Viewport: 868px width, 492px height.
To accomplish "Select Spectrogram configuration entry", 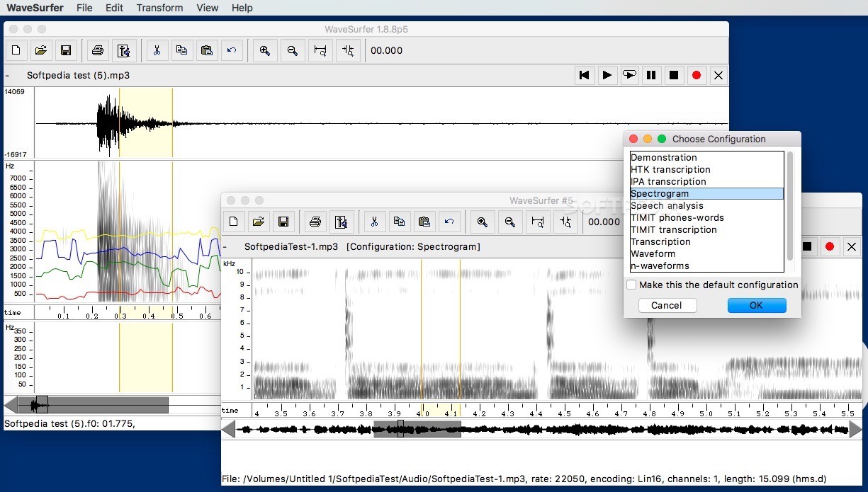I will click(706, 194).
